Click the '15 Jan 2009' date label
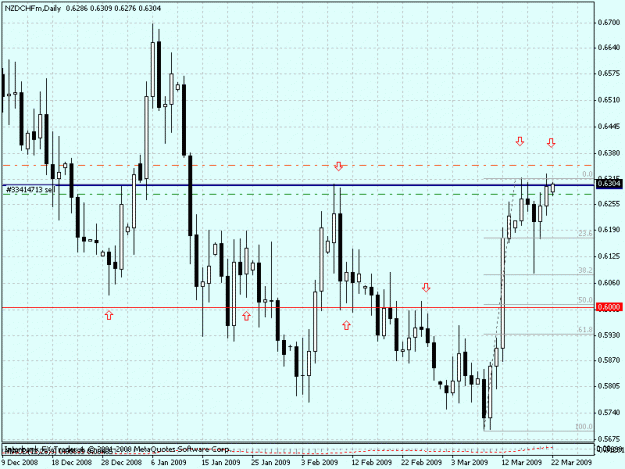Image resolution: width=625 pixels, height=469 pixels. [220, 462]
